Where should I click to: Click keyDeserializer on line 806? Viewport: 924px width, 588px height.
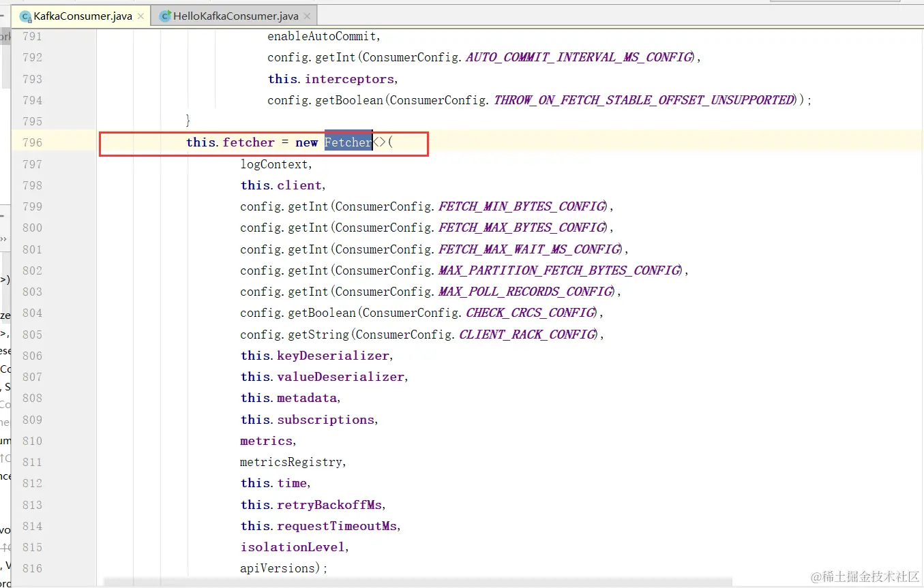[x=333, y=355]
